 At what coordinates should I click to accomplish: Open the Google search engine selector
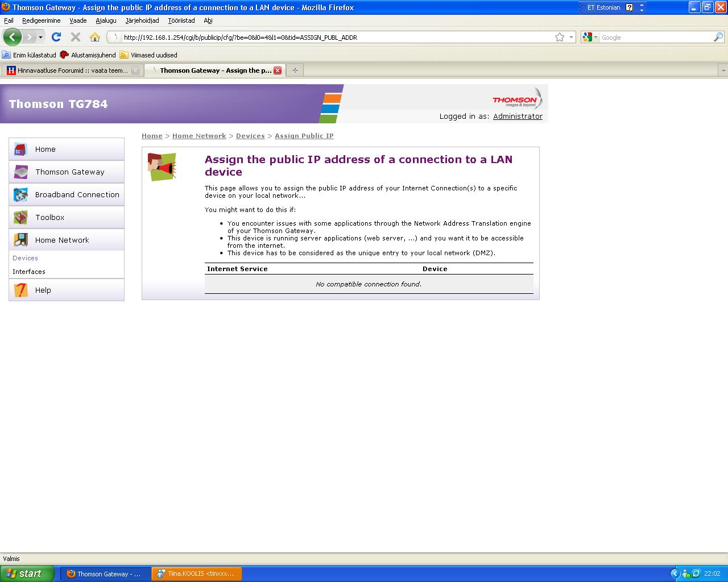click(x=590, y=38)
